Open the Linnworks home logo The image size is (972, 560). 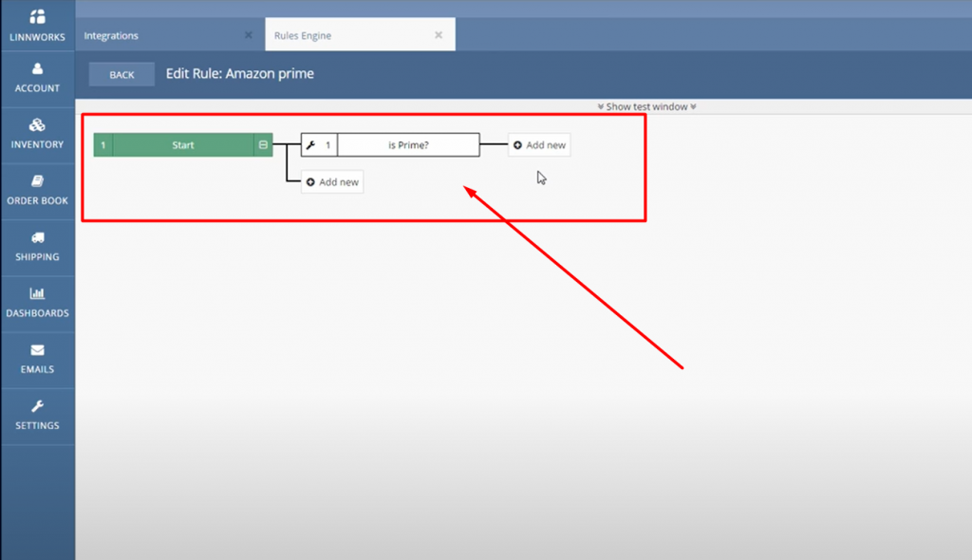tap(37, 25)
